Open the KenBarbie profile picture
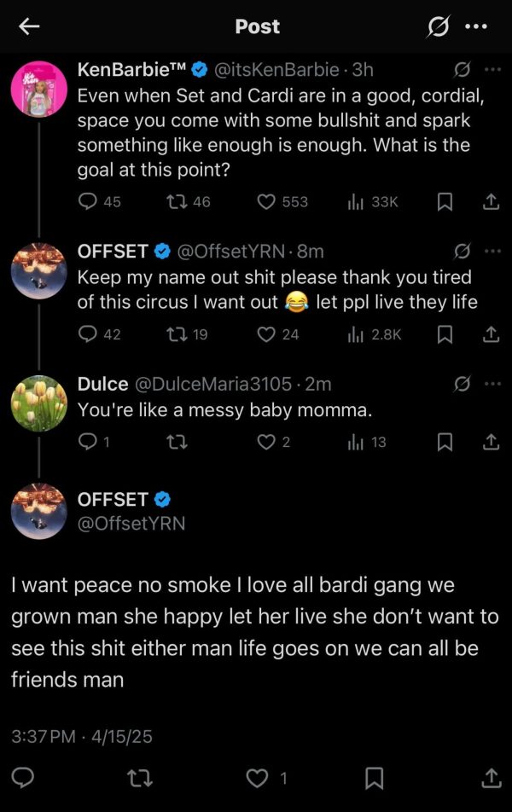This screenshot has width=512, height=812. (38, 87)
